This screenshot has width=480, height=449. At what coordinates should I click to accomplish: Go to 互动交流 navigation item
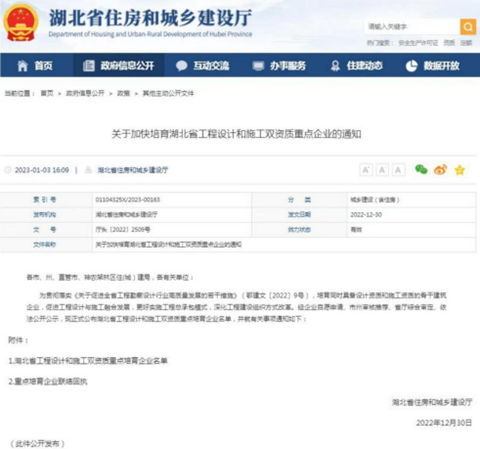click(202, 66)
